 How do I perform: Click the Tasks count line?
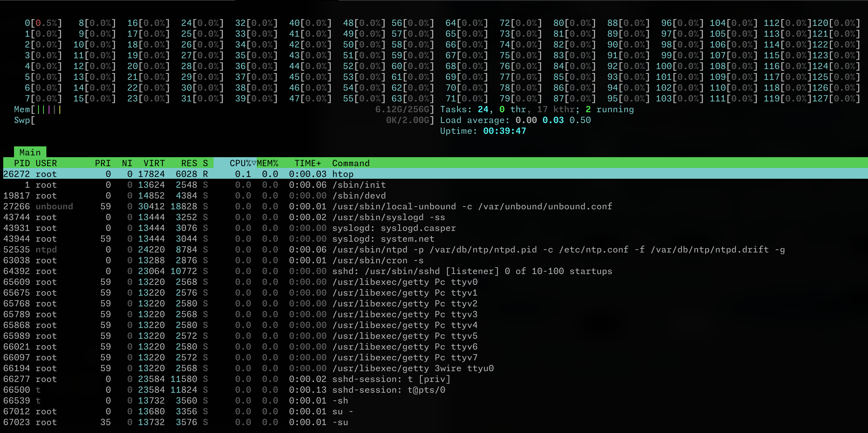(x=537, y=109)
